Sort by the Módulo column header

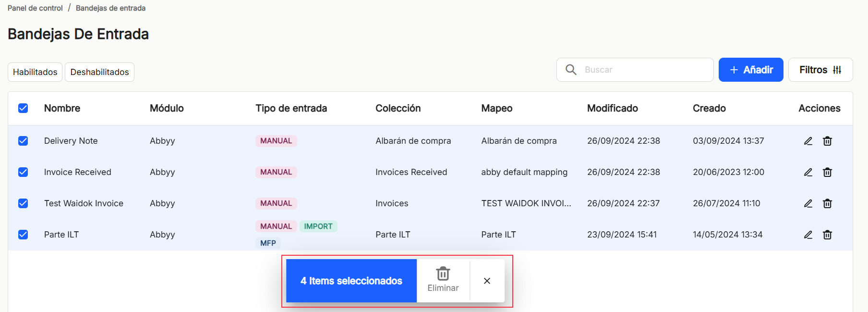pyautogui.click(x=167, y=108)
